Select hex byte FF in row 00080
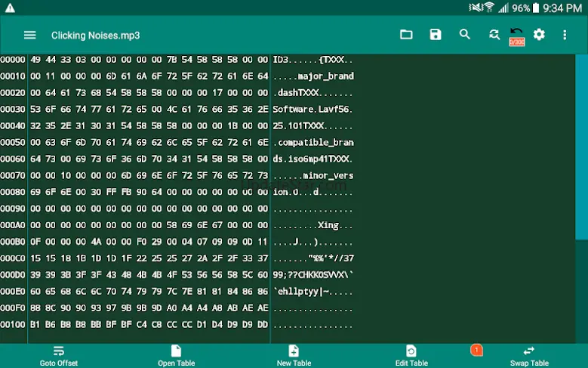Viewport: 588px width, 368px height. pos(111,192)
